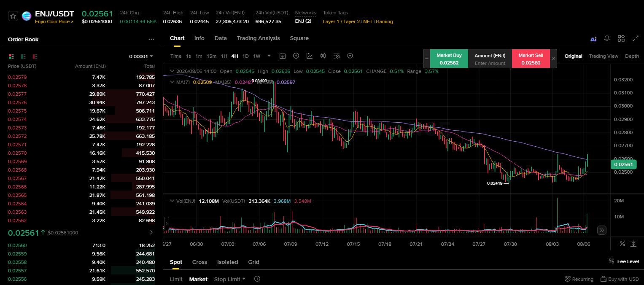Star ENJ/USDT as a favorite
Image resolution: width=644 pixels, height=285 pixels.
click(x=13, y=16)
